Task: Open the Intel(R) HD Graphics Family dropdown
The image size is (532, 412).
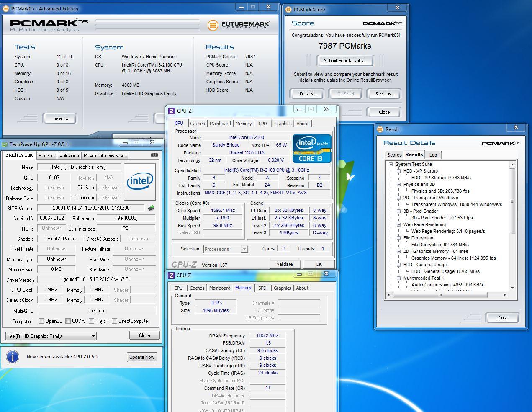Action: 51,336
